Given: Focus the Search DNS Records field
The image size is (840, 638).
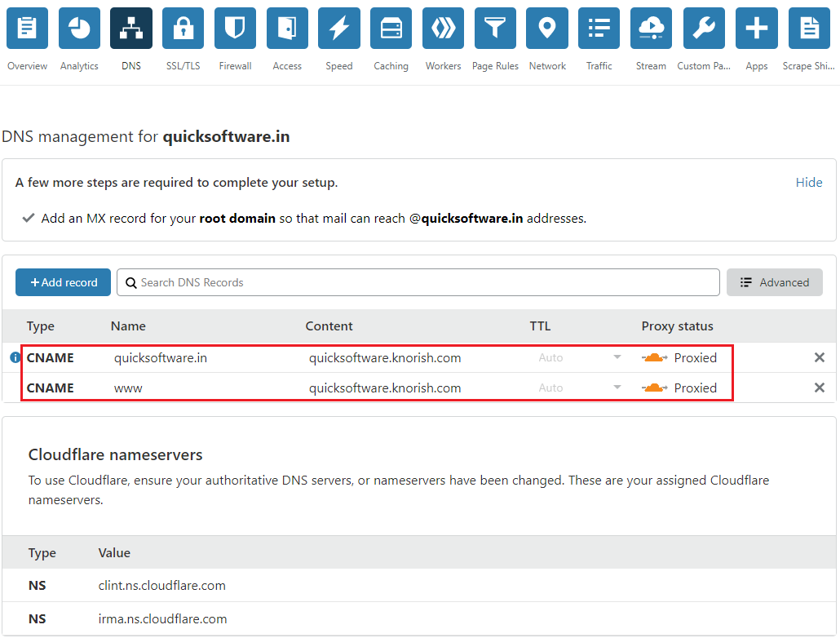Looking at the screenshot, I should pos(418,282).
